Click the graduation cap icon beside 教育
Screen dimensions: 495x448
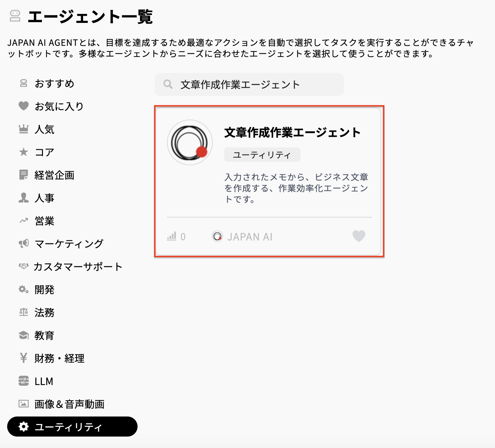23,335
